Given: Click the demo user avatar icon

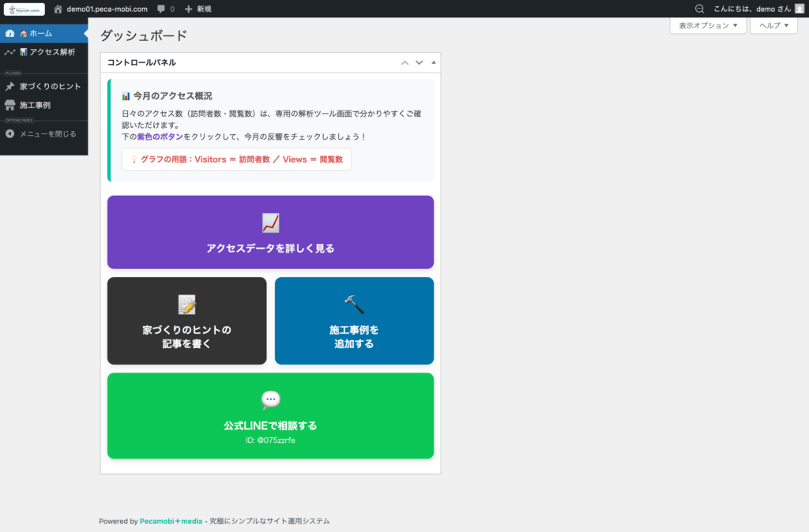Looking at the screenshot, I should tap(799, 9).
